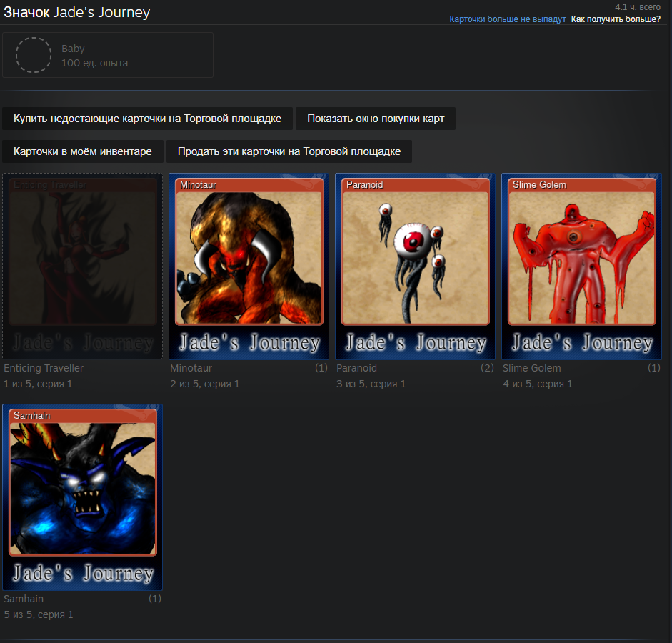Viewport: 672px width, 643px height.
Task: Open the Paranoid trading card image
Action: pos(416,266)
